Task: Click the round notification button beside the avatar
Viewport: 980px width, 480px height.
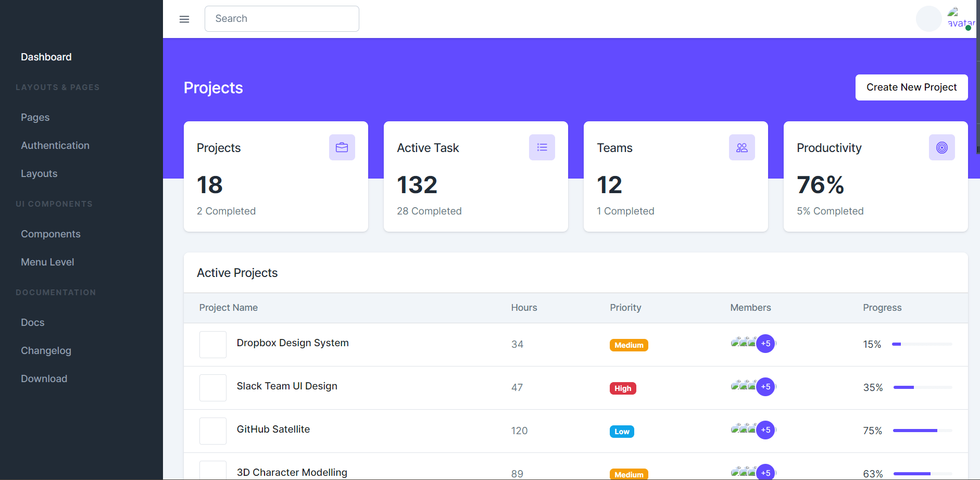Action: tap(929, 19)
